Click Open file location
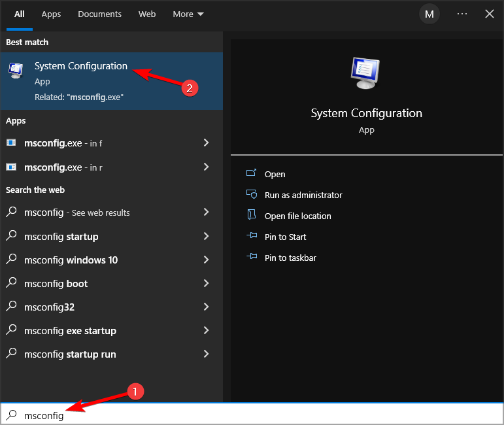The height and width of the screenshot is (425, 504). click(x=297, y=216)
